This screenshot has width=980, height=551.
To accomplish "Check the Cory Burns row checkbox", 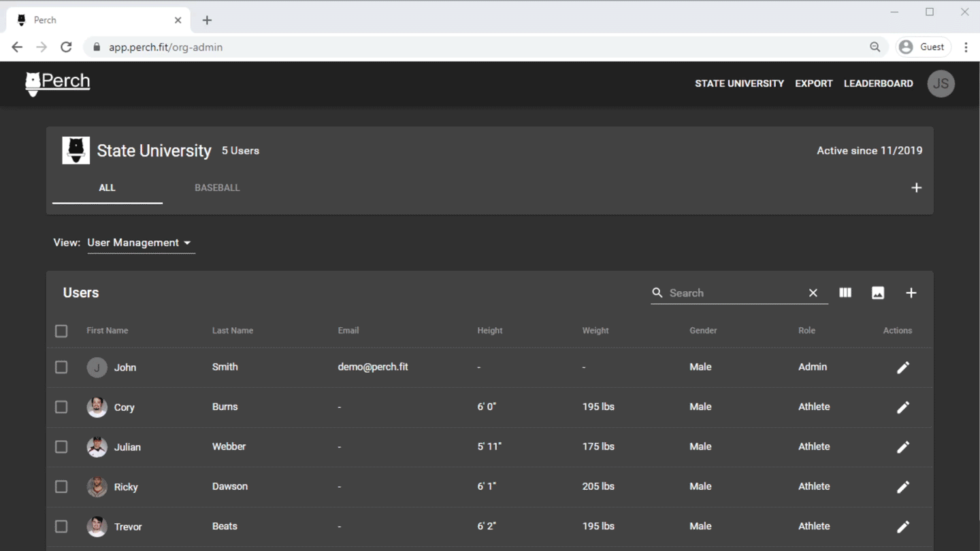I will pyautogui.click(x=61, y=407).
